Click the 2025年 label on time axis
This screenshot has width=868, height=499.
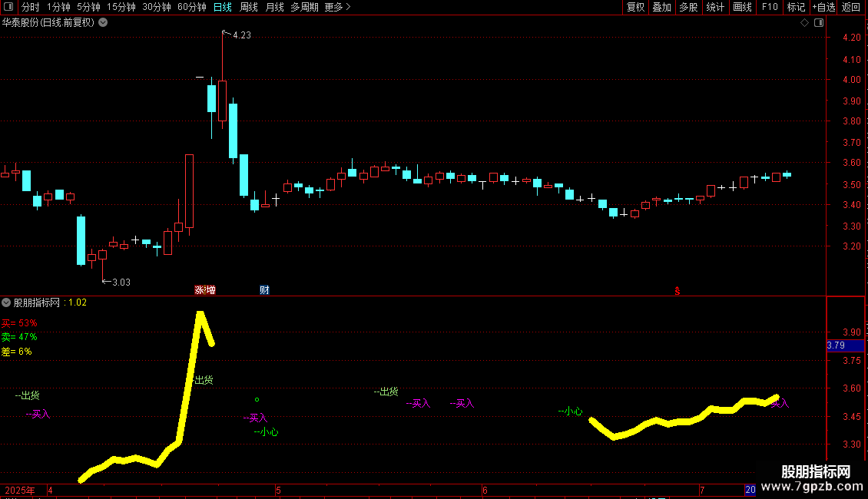coord(20,490)
